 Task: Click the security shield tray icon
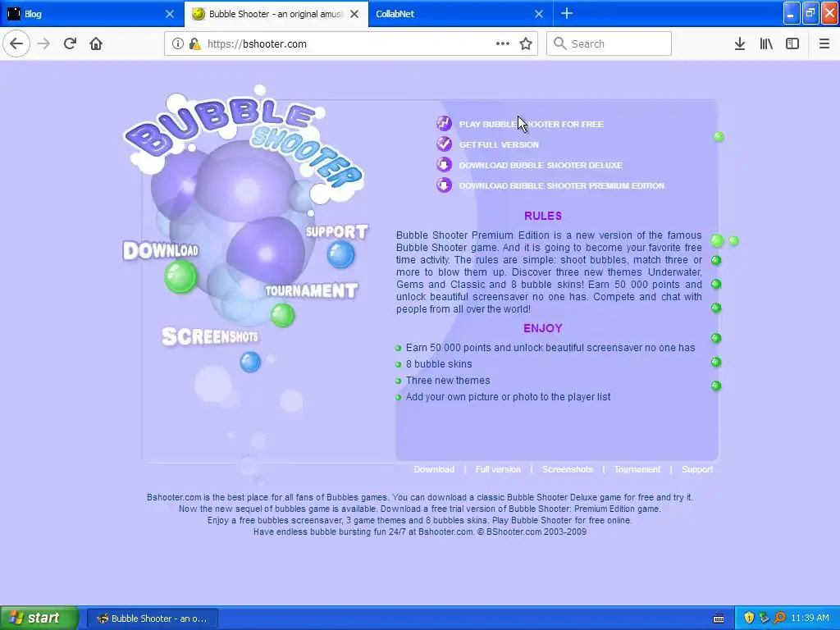click(x=749, y=619)
